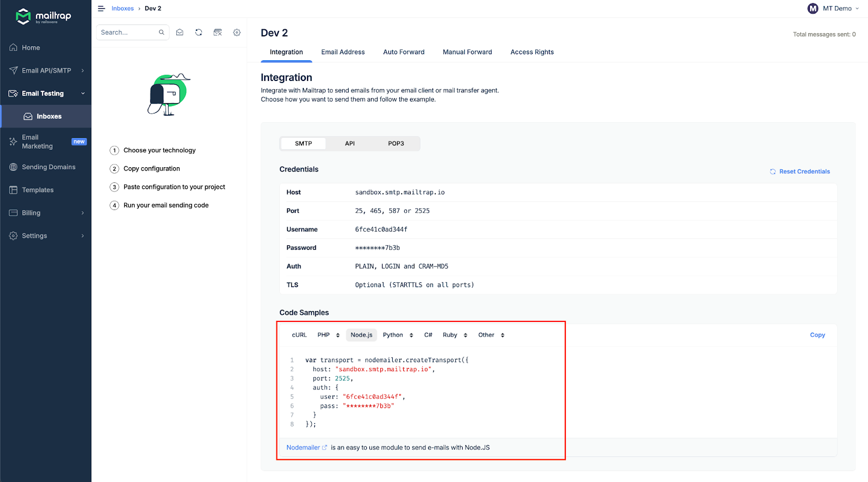Switch to the SMTP toggle option
Image resolution: width=868 pixels, height=482 pixels.
(303, 143)
